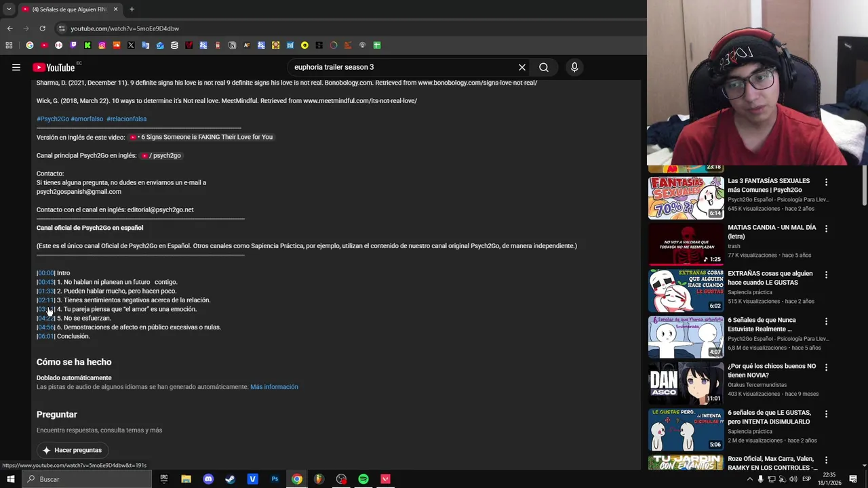Open options menu for 'MATIAS CANDIA' video
This screenshot has width=868, height=488.
826,228
